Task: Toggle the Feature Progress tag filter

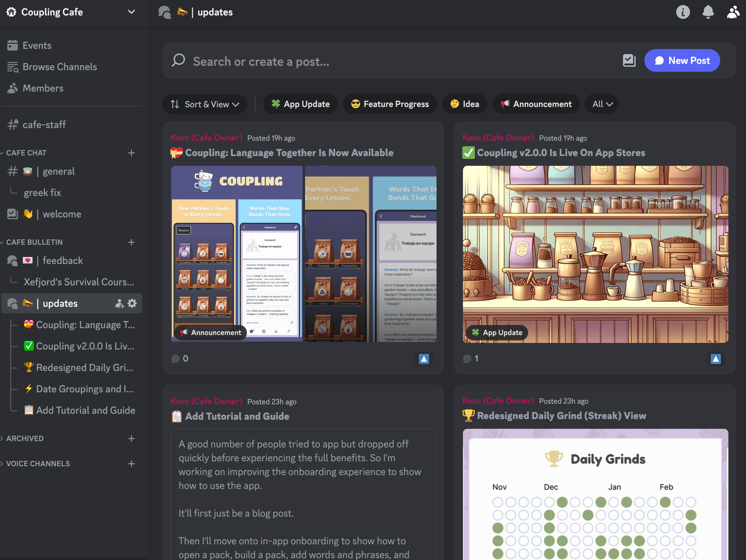Action: click(x=390, y=104)
